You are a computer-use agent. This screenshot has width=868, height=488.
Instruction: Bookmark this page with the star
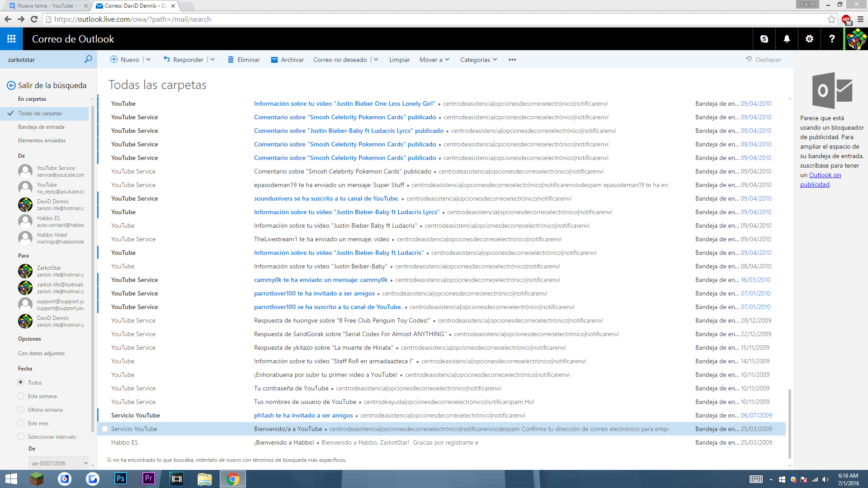pyautogui.click(x=831, y=19)
